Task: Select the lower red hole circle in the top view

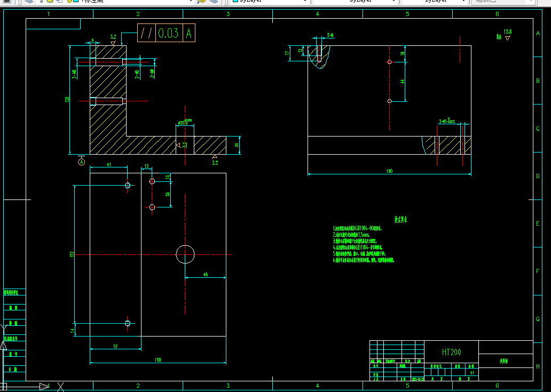Action: click(x=152, y=207)
